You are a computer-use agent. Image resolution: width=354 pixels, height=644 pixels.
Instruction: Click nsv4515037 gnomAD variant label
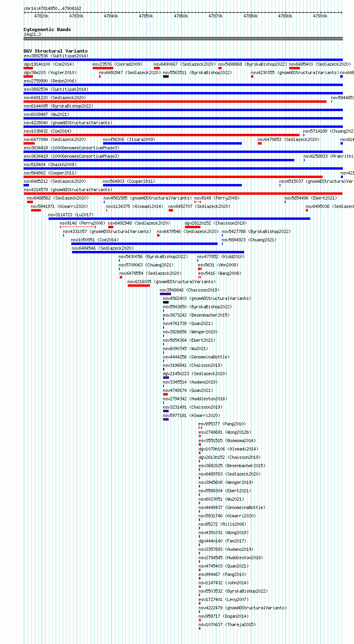(x=316, y=181)
